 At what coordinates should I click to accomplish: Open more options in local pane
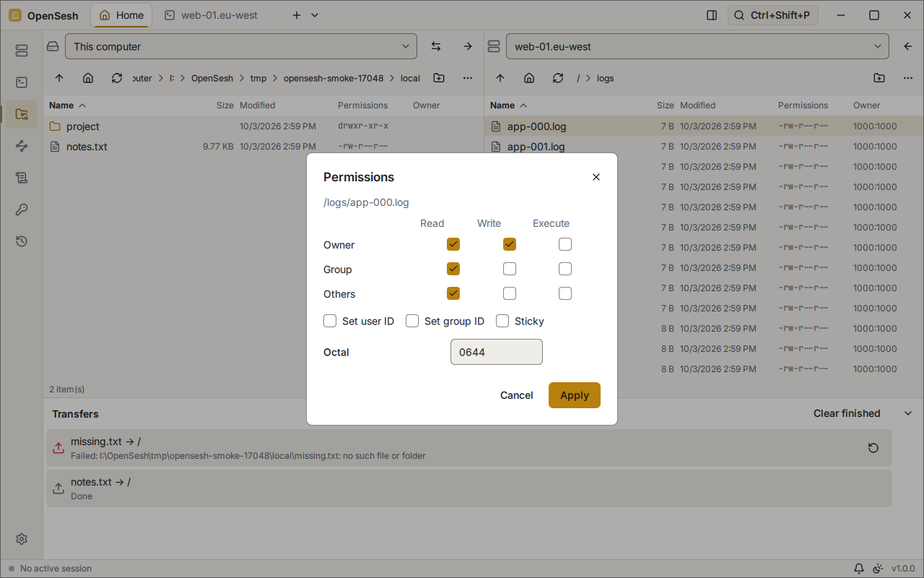pyautogui.click(x=468, y=78)
